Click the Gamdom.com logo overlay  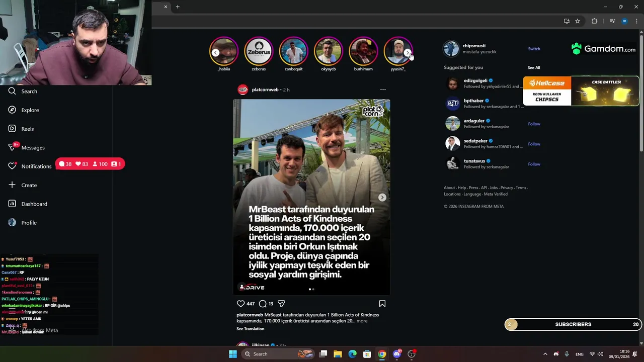603,49
